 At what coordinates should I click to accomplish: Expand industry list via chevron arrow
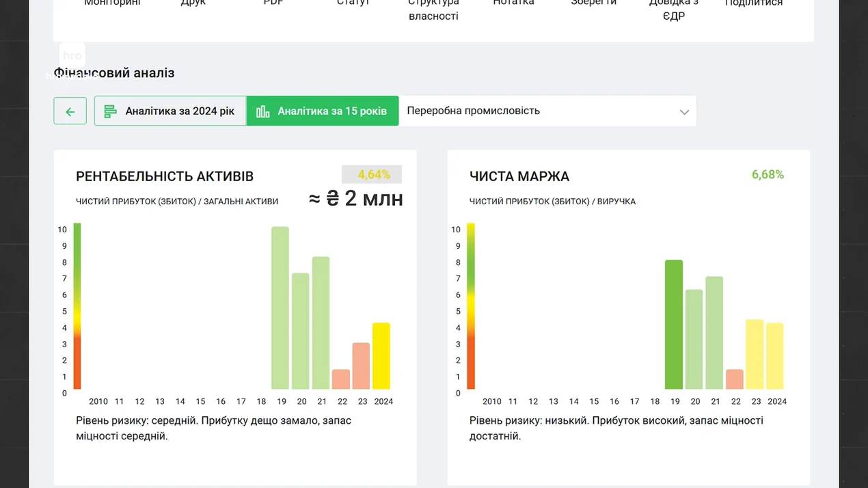[683, 112]
